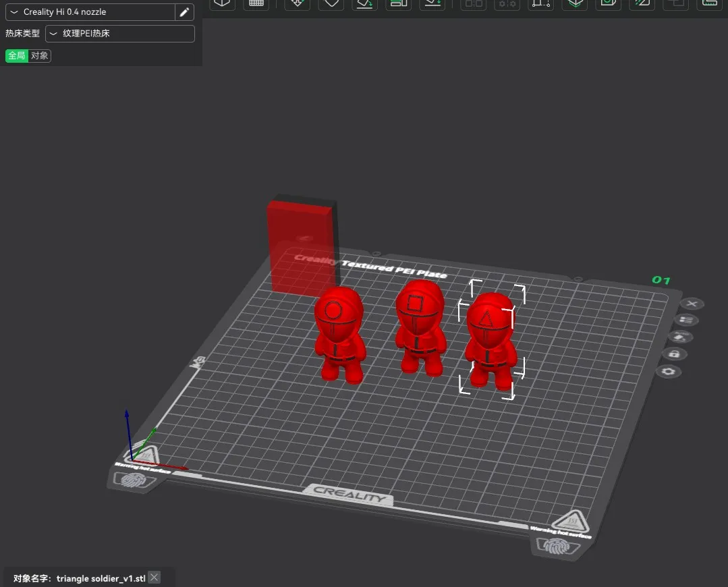This screenshot has width=728, height=587.
Task: Click the list-style icon beside the plate
Action: (x=686, y=320)
